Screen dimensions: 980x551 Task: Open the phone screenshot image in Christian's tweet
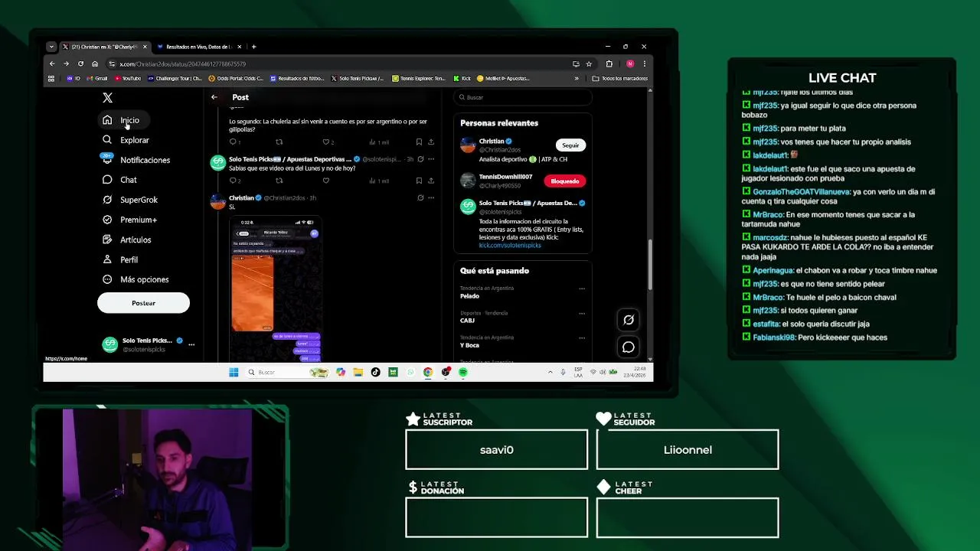(x=276, y=289)
